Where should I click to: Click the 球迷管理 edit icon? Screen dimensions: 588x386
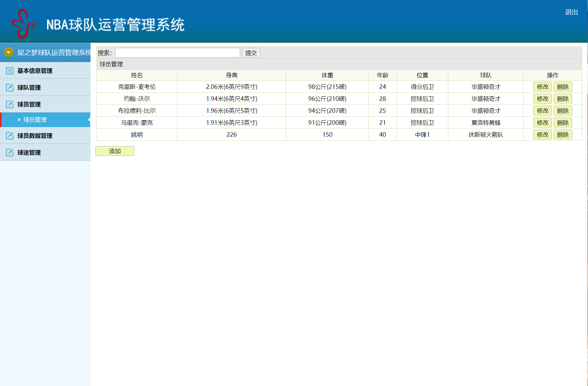click(x=9, y=152)
